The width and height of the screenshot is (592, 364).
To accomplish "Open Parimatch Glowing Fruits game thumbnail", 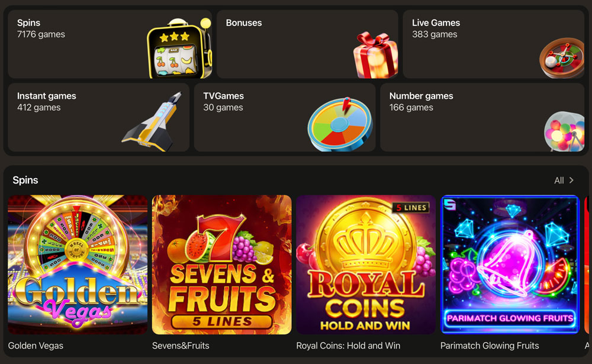I will coord(510,265).
